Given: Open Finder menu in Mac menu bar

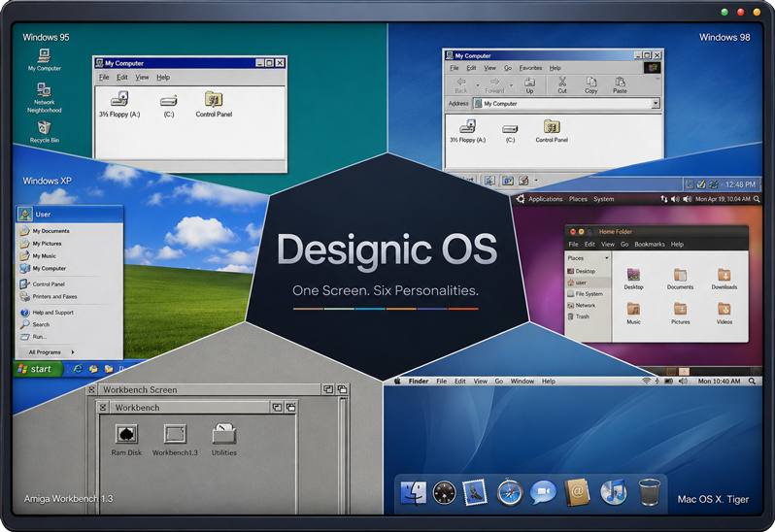Looking at the screenshot, I should tap(419, 382).
